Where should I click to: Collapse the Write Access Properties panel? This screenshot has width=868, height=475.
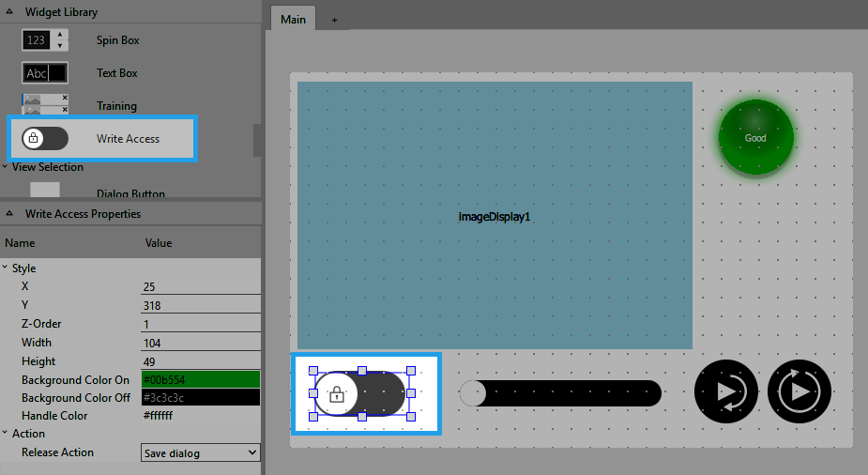pyautogui.click(x=9, y=214)
